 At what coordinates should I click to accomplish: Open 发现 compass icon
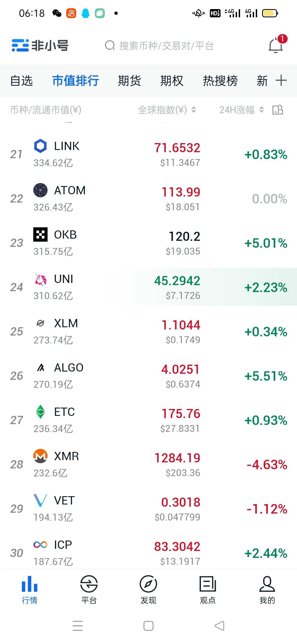(148, 583)
